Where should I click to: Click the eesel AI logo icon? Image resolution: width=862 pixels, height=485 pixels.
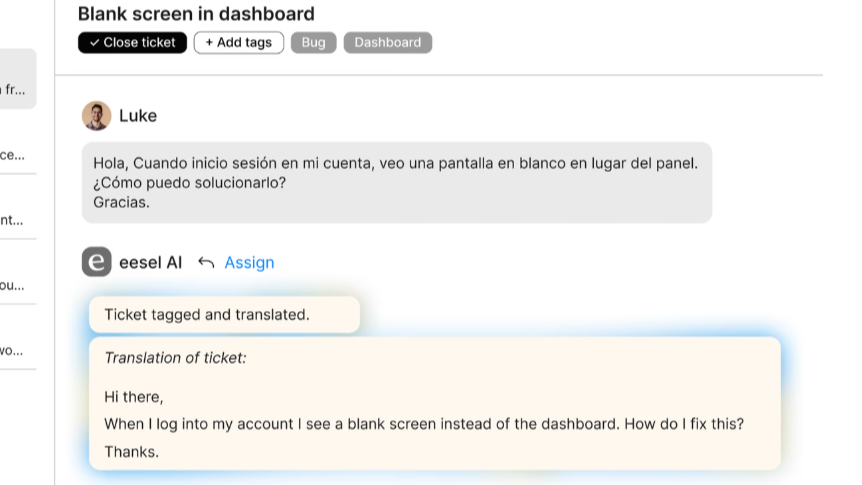point(97,262)
